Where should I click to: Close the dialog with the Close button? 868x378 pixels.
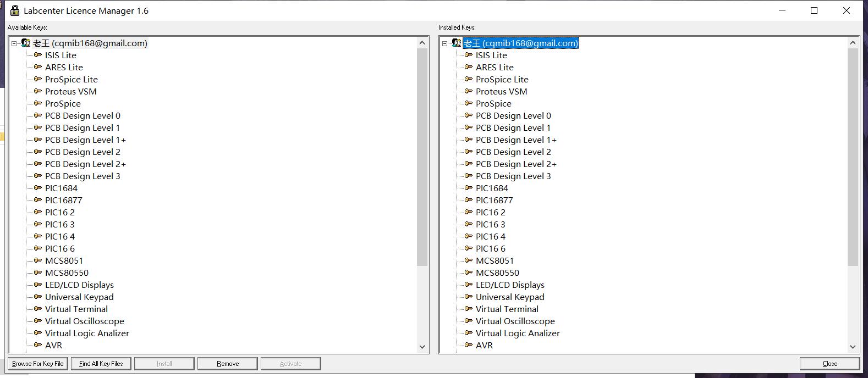829,364
